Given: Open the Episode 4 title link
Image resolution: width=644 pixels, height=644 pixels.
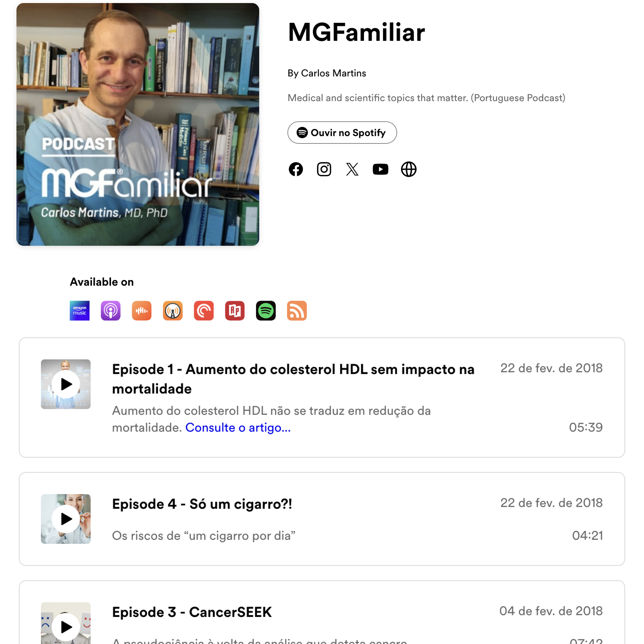Looking at the screenshot, I should click(202, 504).
